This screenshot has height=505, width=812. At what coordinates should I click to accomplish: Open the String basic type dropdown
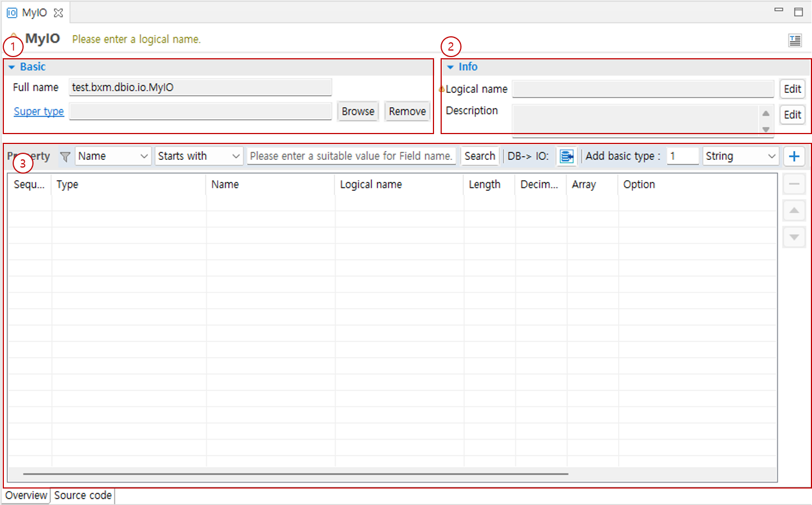click(x=740, y=157)
